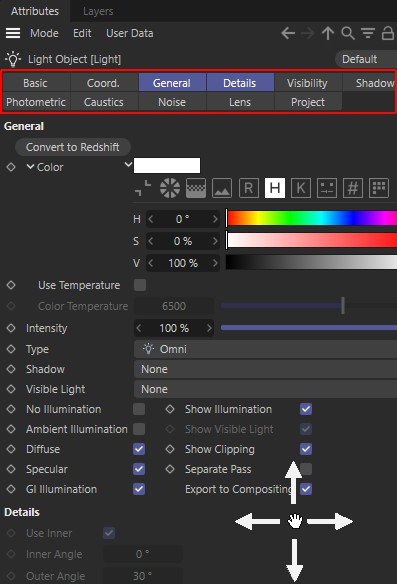Click the white Color swatch
The width and height of the screenshot is (397, 584).
click(x=167, y=165)
